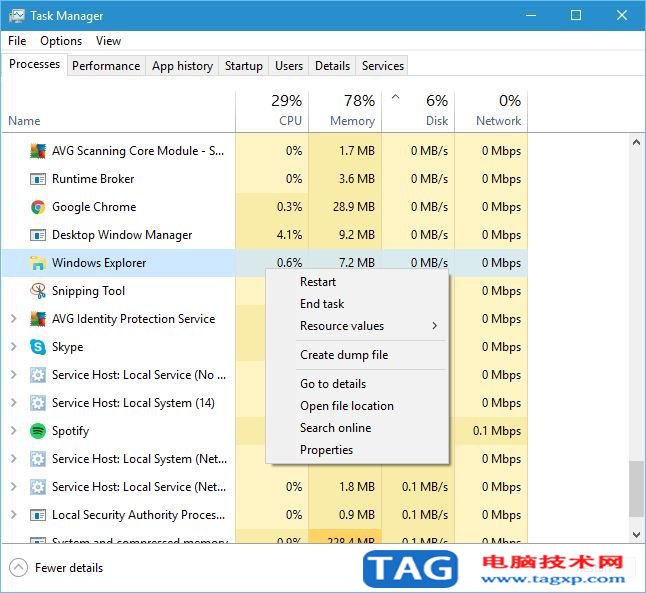Switch to the Details tab
Viewport: 646px width, 593px height.
click(x=332, y=66)
